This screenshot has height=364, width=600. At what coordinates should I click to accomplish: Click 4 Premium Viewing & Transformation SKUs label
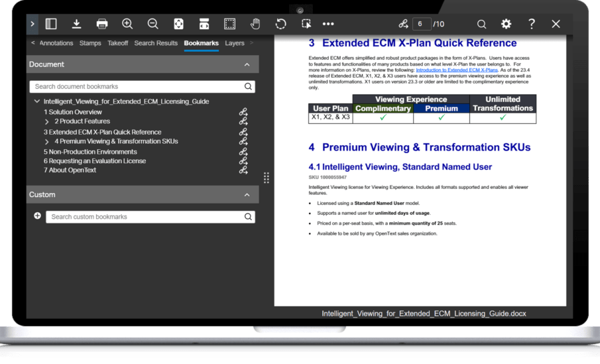pos(116,141)
